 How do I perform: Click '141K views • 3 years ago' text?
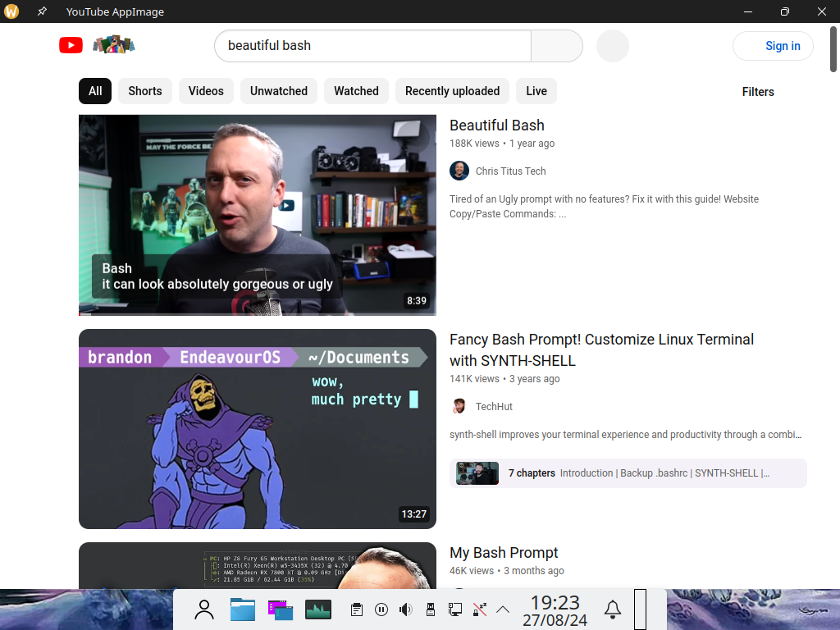[x=504, y=379]
